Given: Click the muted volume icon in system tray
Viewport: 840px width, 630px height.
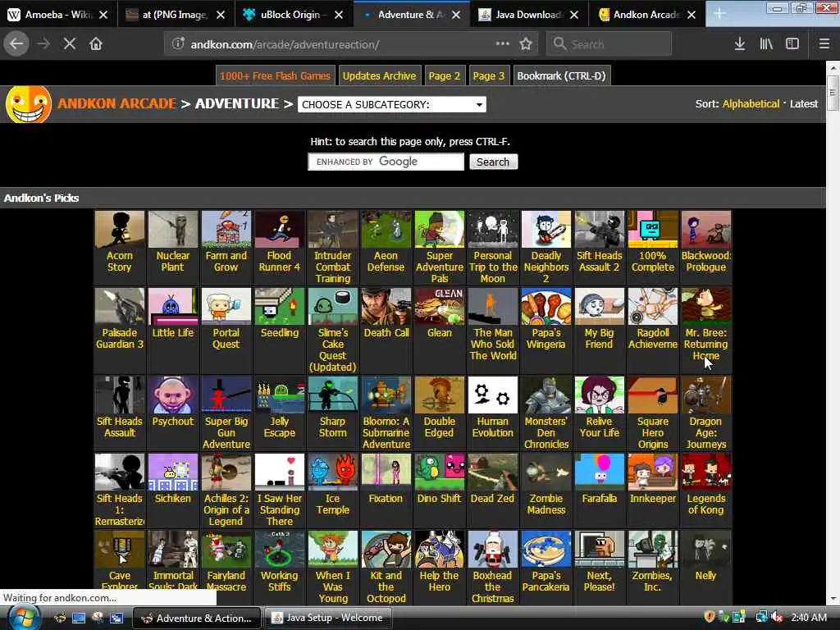Looking at the screenshot, I should (776, 618).
